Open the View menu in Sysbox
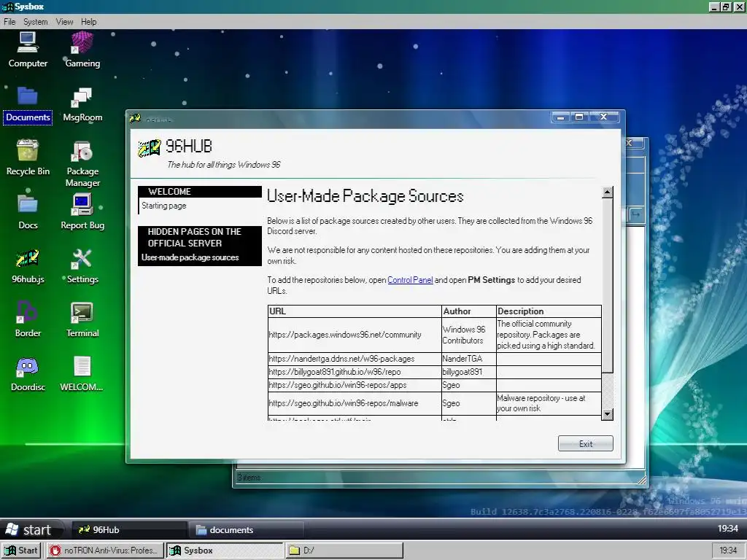747x560 pixels. (x=64, y=21)
